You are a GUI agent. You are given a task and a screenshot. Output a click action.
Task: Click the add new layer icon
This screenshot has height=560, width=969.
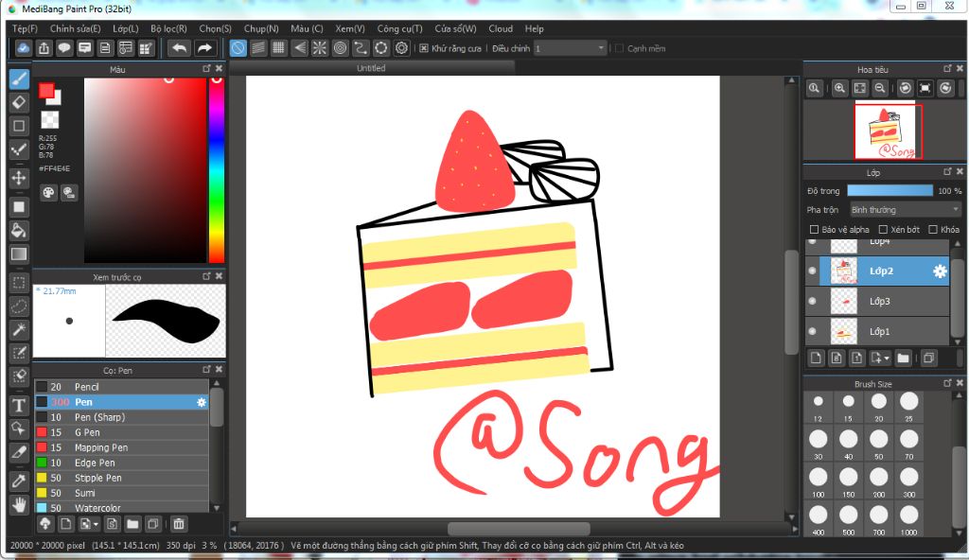pyautogui.click(x=816, y=358)
